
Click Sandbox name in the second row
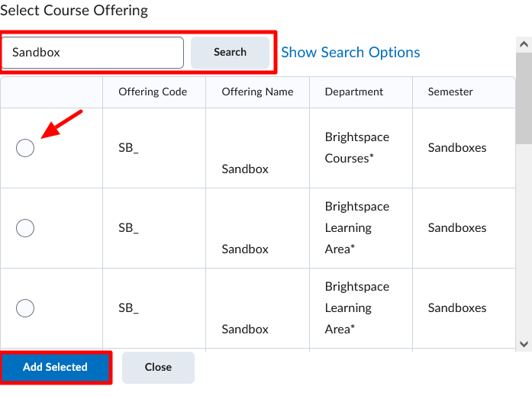[x=245, y=249]
